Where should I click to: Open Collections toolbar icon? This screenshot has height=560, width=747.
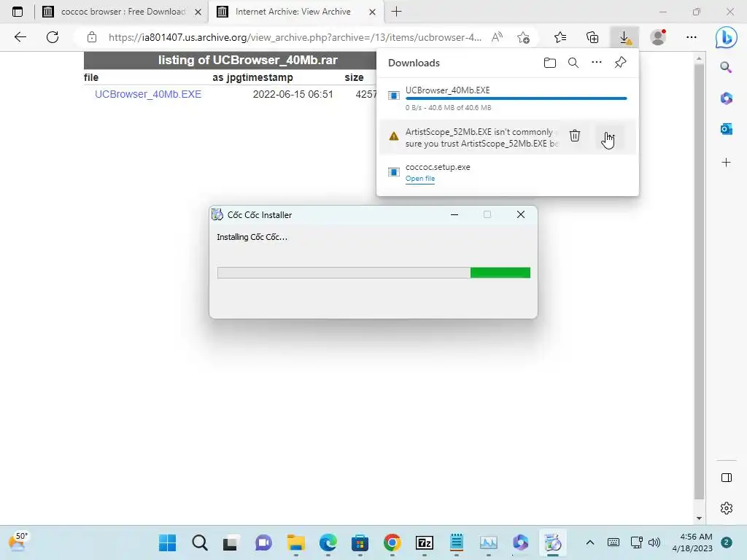(x=592, y=37)
